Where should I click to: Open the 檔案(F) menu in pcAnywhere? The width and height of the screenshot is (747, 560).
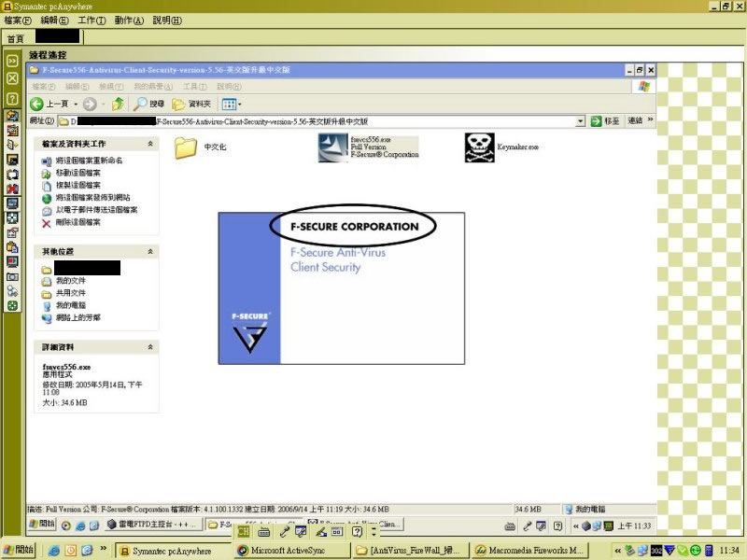(18, 20)
